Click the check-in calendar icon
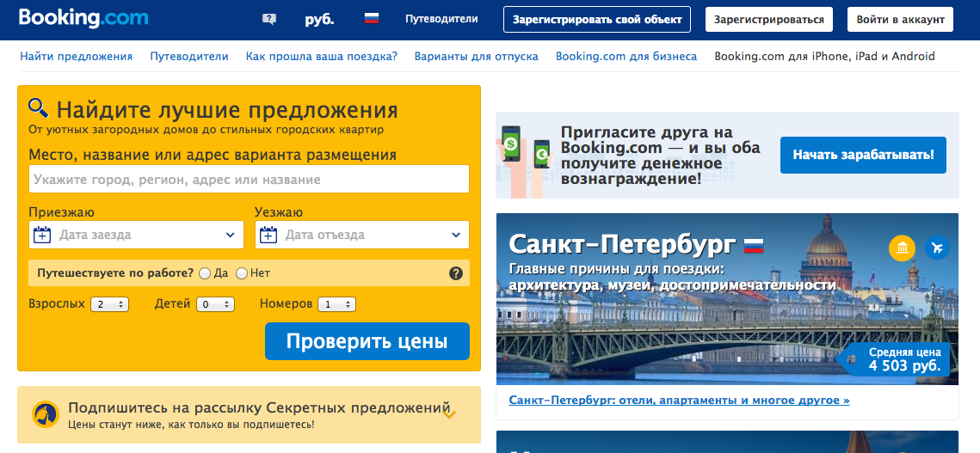 (42, 235)
